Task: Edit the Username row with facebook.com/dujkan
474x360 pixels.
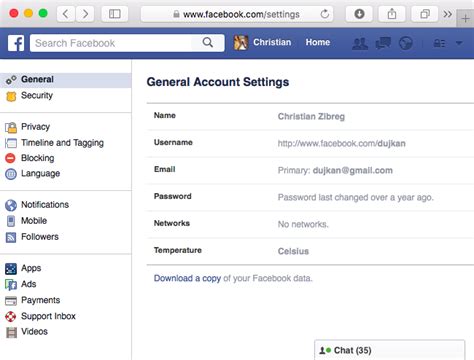Action: tap(310, 143)
